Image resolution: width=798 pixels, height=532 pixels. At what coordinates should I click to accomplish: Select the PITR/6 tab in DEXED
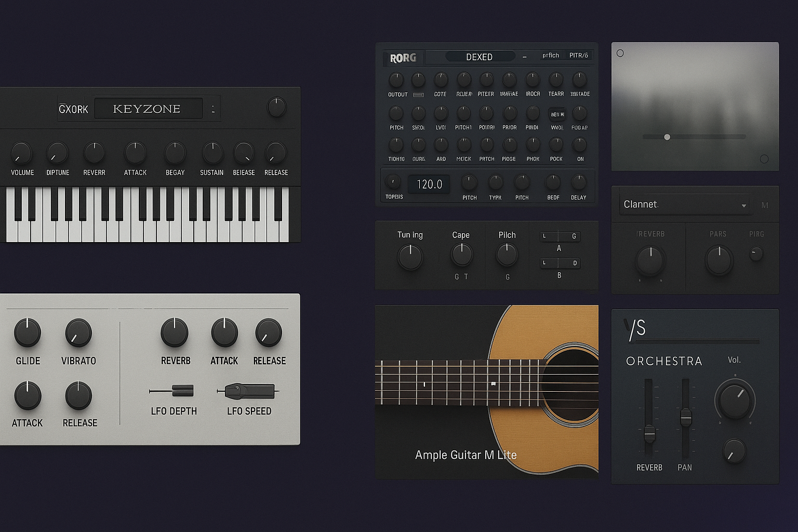[x=578, y=56]
